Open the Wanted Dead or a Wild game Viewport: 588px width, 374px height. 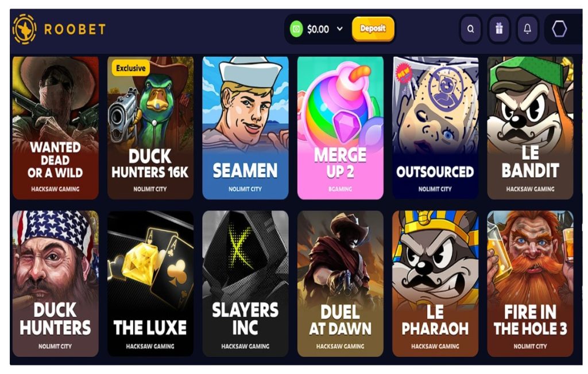tap(56, 128)
